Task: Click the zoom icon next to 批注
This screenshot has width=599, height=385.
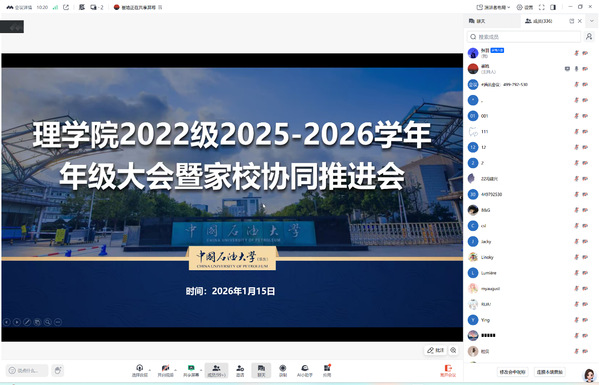Action: point(453,350)
